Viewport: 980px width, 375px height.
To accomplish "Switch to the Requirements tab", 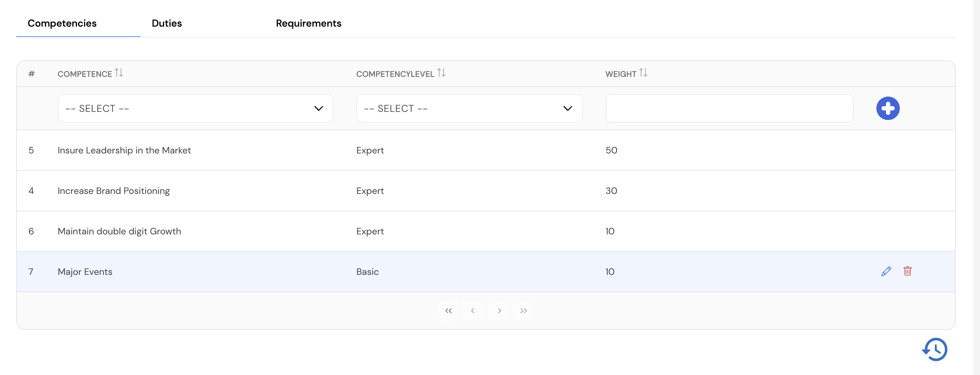I will pyautogui.click(x=309, y=23).
